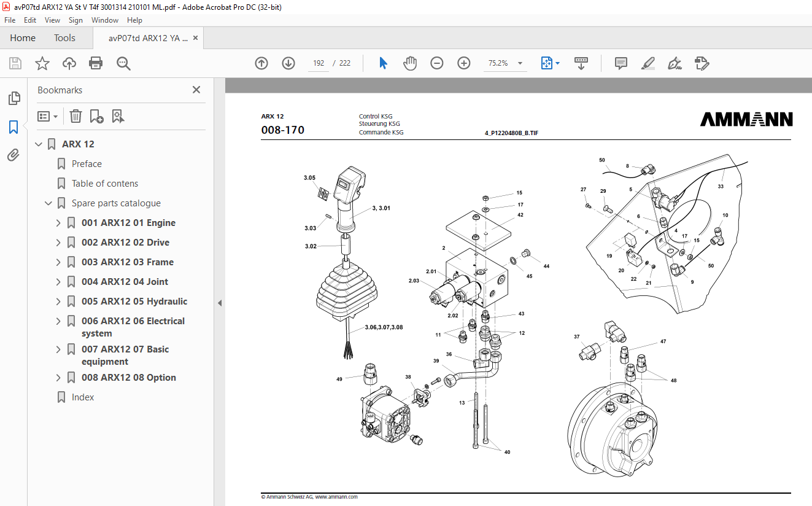Zoom in with the plus button
The width and height of the screenshot is (812, 506).
click(464, 63)
